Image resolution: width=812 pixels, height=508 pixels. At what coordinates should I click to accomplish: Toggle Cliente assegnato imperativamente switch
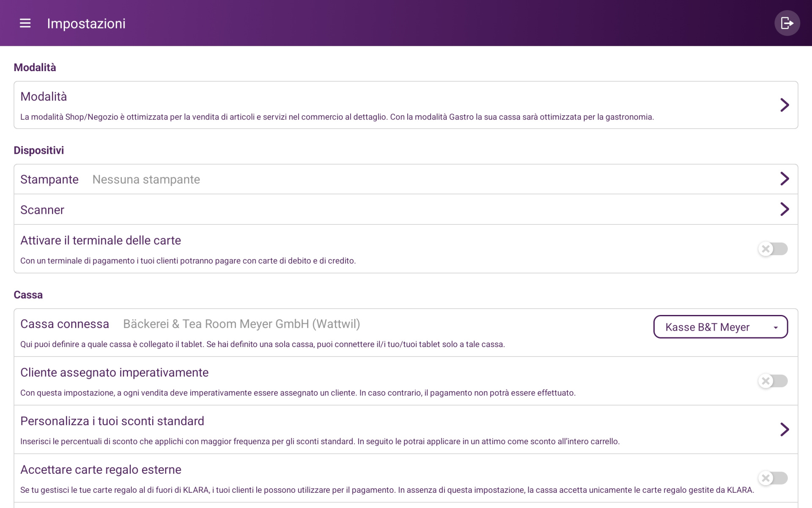point(773,381)
